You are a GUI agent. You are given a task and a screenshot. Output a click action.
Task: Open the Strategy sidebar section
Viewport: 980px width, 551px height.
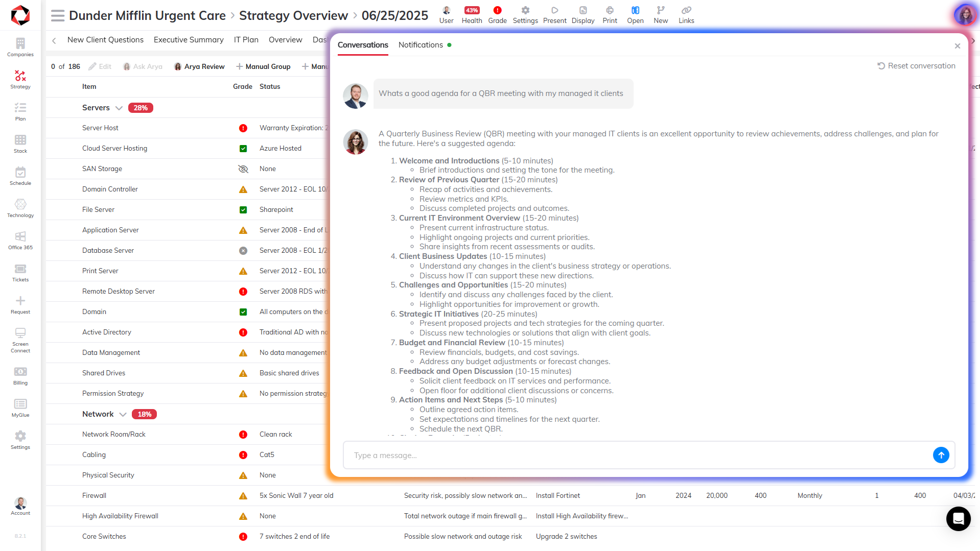20,79
